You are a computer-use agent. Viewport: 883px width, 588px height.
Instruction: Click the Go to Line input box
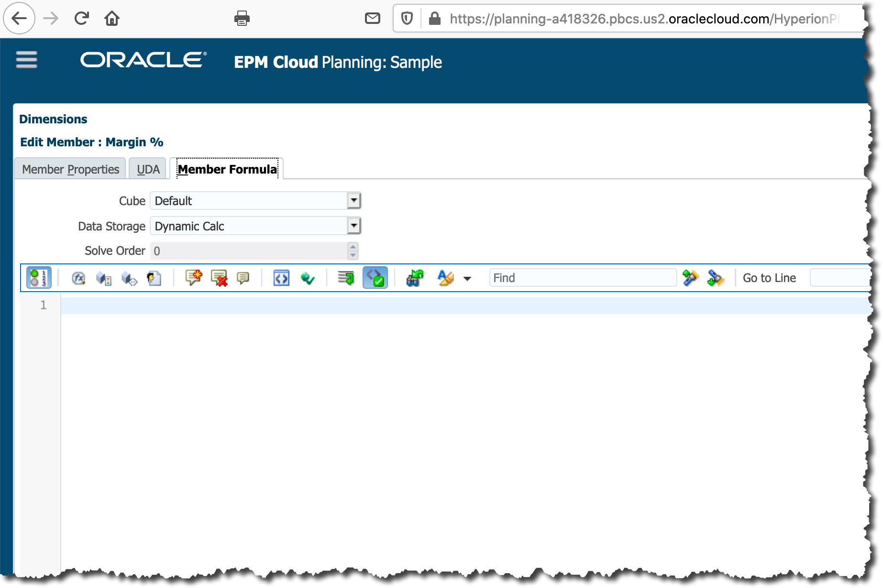(x=840, y=278)
